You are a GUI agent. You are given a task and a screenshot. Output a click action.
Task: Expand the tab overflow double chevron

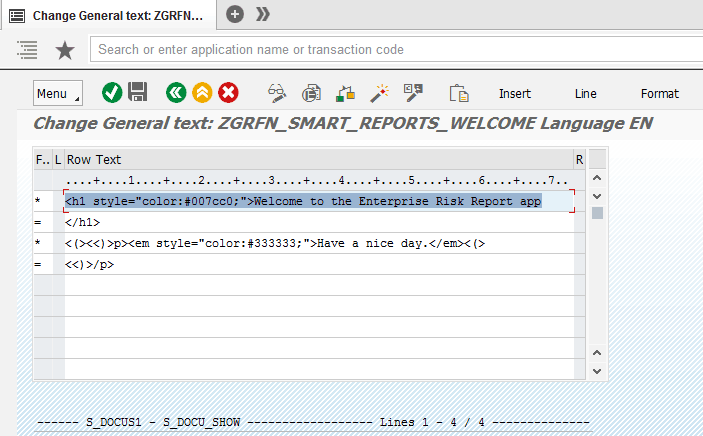(263, 14)
